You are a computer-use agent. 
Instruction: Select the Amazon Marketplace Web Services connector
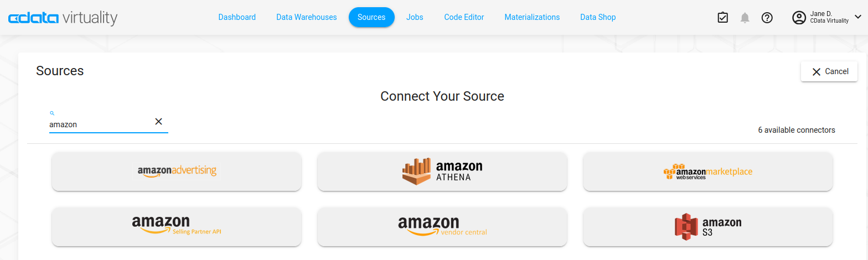tap(707, 171)
